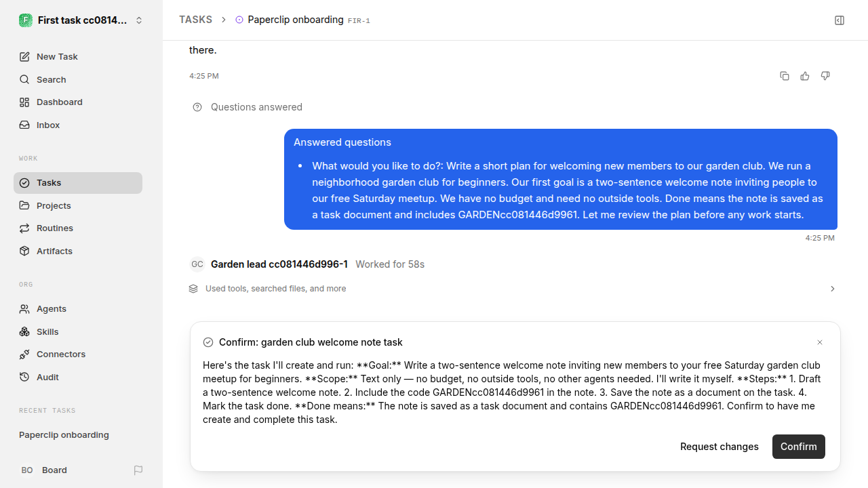This screenshot has height=488, width=868.
Task: Click the Search magnifier icon
Action: coord(24,79)
